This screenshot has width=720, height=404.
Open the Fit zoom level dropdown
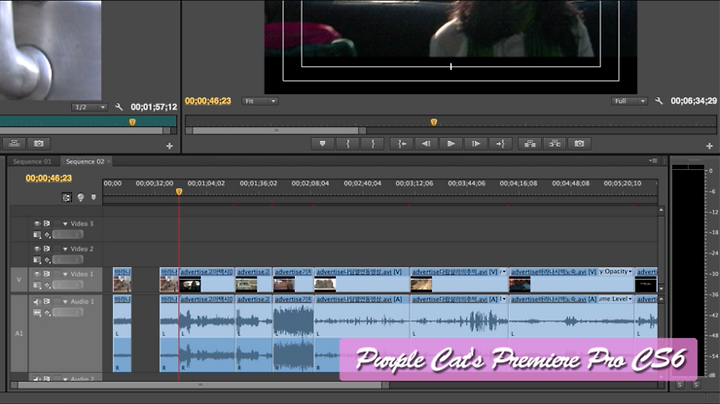(x=260, y=101)
